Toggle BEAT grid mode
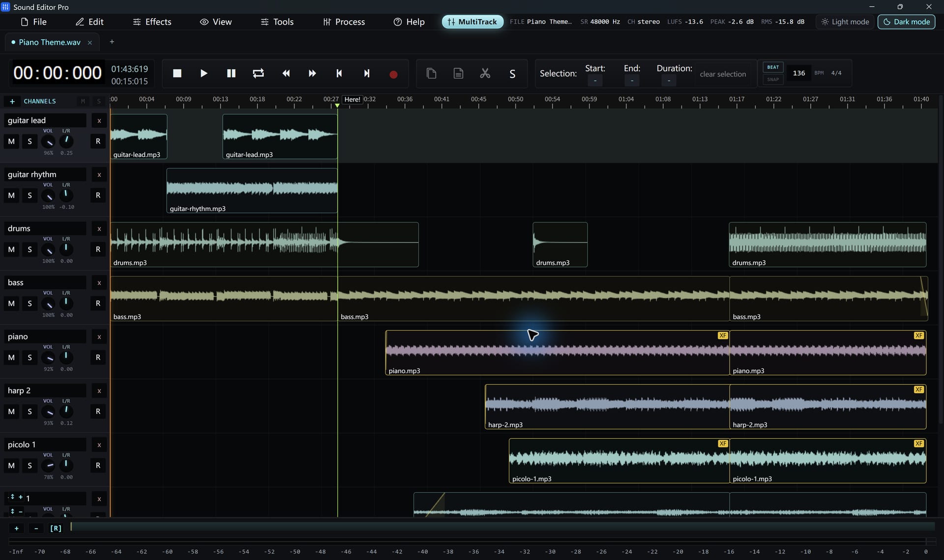The image size is (944, 560). click(x=773, y=67)
